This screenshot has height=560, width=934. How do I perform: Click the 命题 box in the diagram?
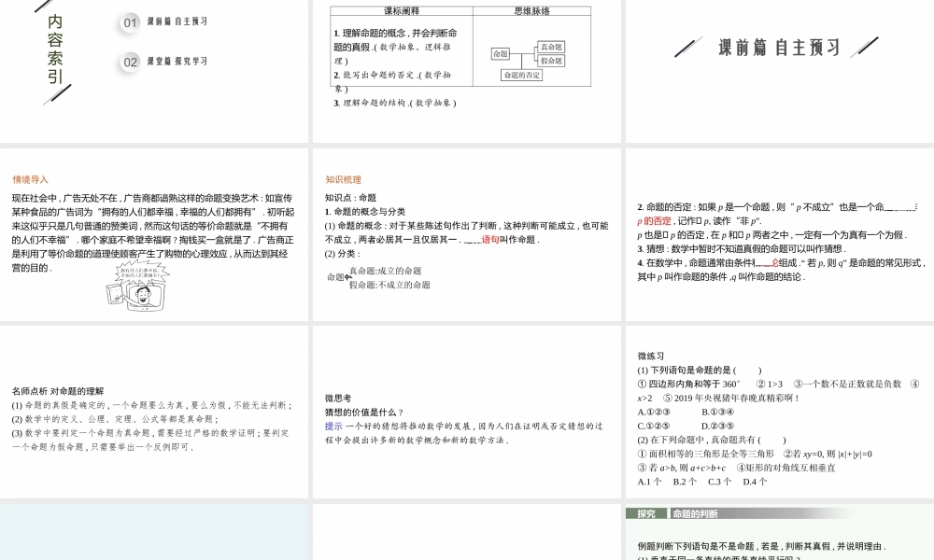point(501,53)
